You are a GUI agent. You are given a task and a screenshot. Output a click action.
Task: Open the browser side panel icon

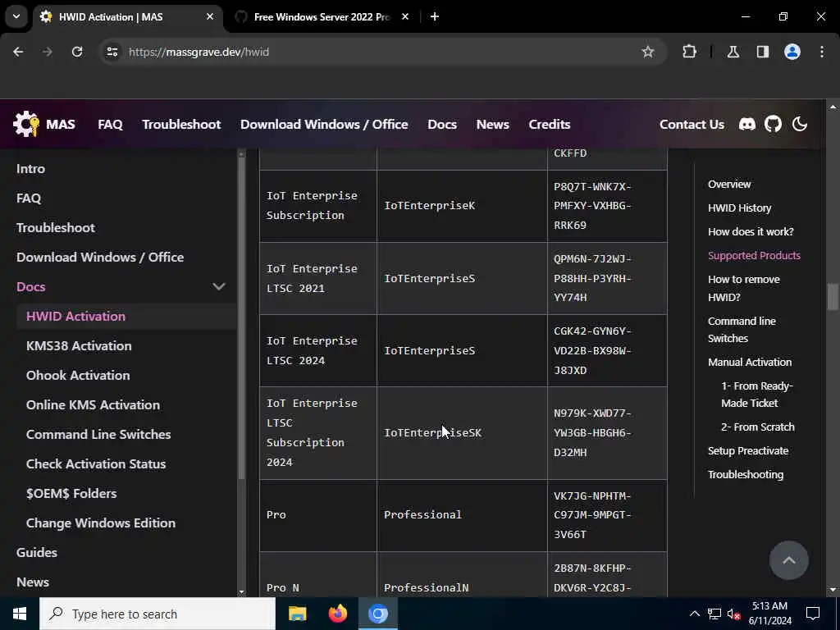click(x=763, y=52)
